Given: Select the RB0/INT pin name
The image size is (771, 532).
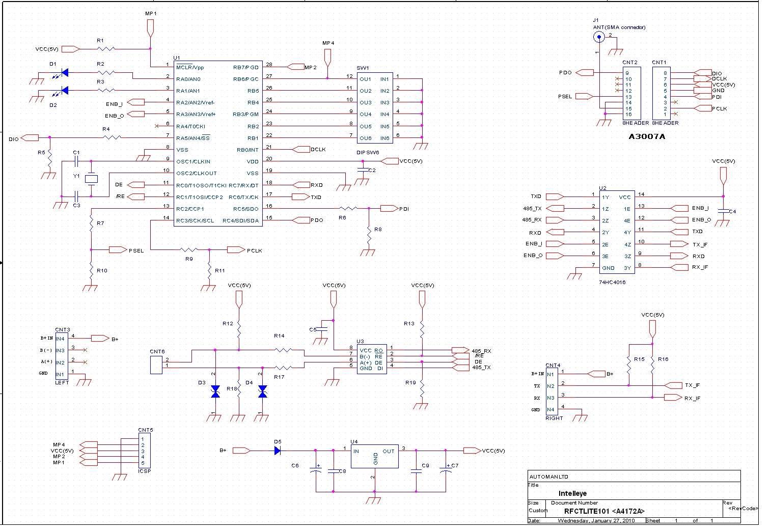Looking at the screenshot, I should (248, 150).
